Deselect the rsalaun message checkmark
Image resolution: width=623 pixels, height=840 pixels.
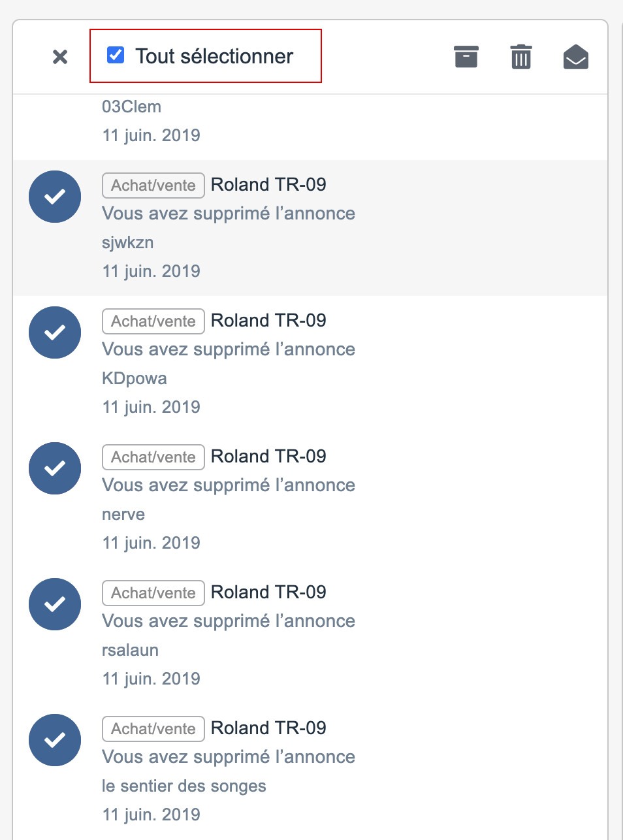[x=55, y=604]
